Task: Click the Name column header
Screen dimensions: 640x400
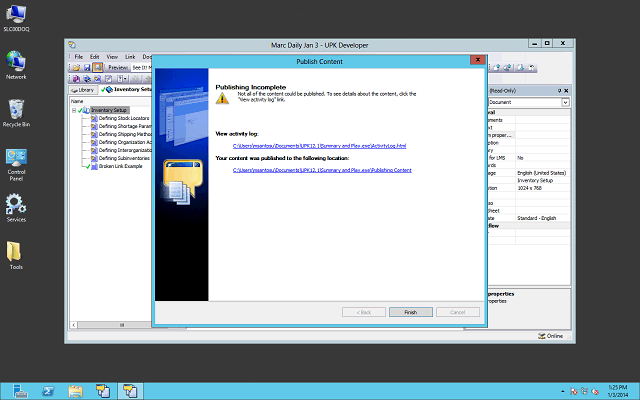Action: click(x=77, y=101)
